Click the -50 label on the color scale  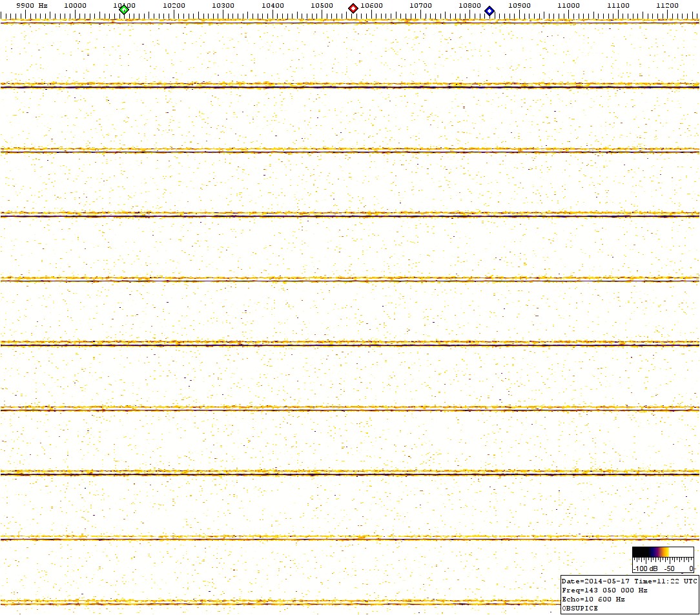coord(670,569)
